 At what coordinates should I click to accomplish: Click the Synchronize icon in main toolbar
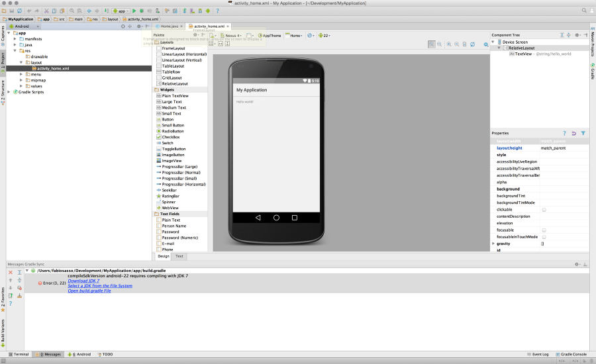coord(20,11)
